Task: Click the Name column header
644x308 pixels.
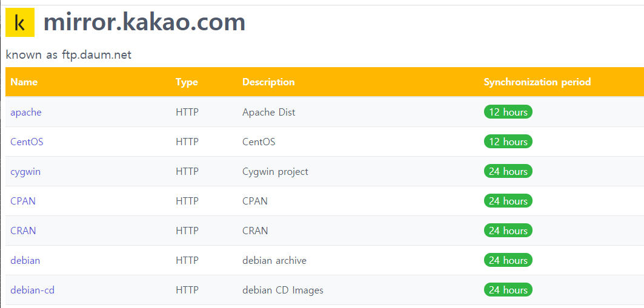Action: 24,82
